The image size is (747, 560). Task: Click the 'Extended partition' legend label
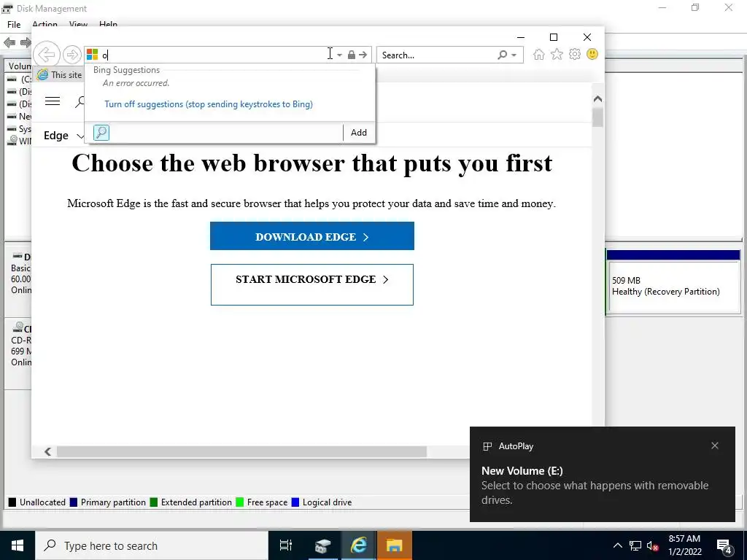click(x=196, y=502)
